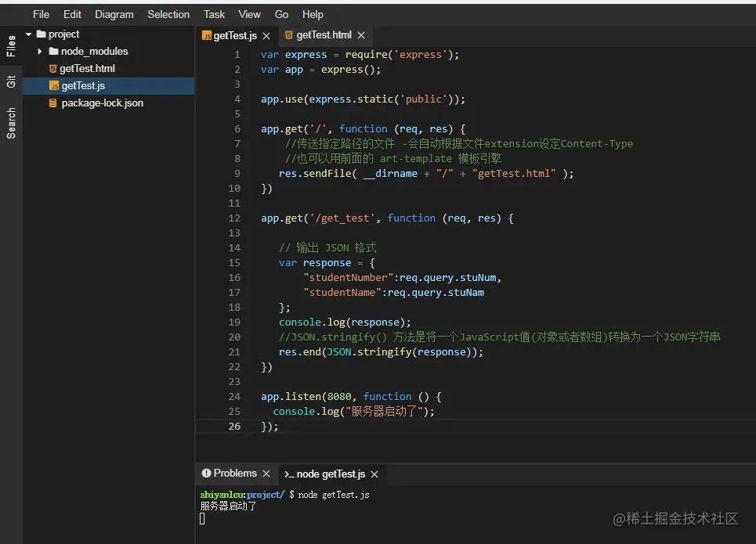Screen dimensions: 756x544
Task: Switch to the Files sidebar panel
Action: (11, 46)
